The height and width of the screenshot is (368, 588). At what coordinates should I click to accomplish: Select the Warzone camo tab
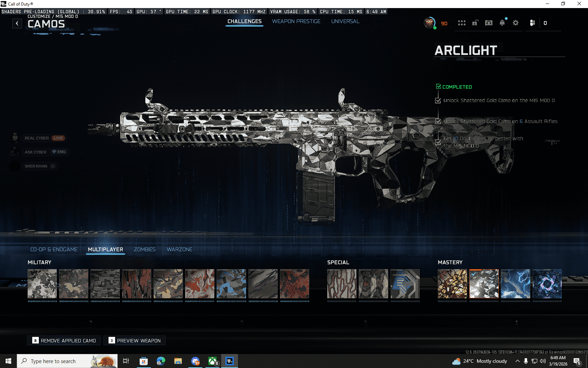point(180,250)
